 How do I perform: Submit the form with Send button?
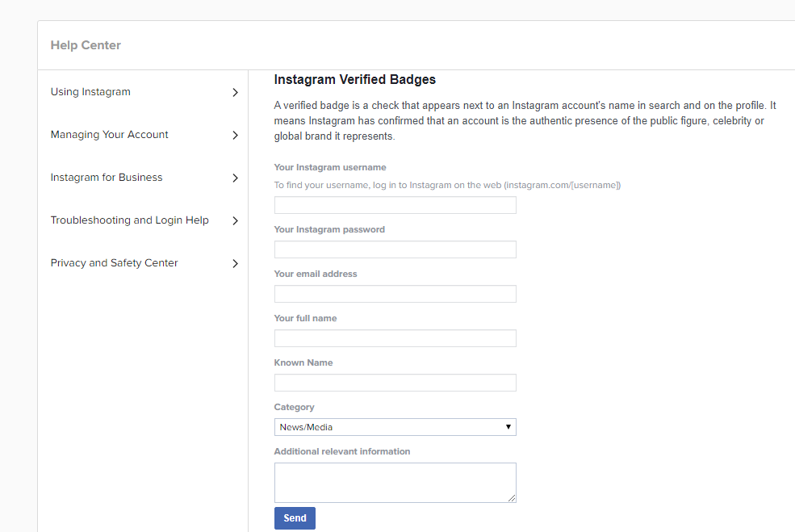coord(295,517)
